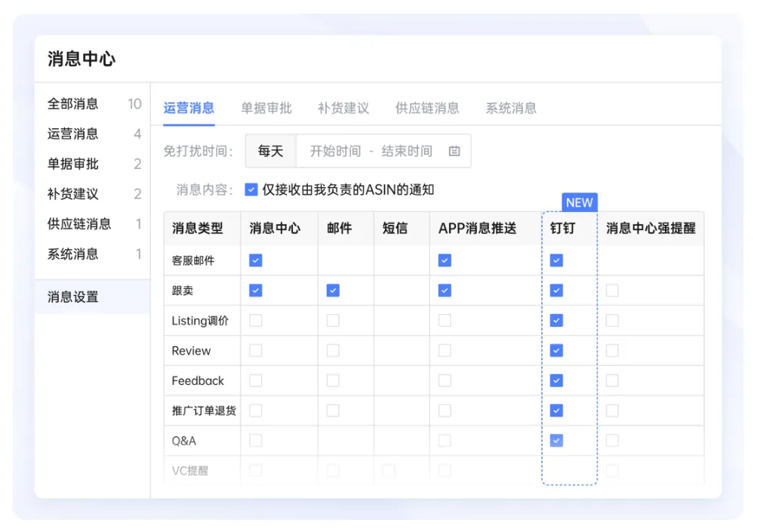
Task: Open 供应链消息 in the left sidebar
Action: tap(92, 224)
